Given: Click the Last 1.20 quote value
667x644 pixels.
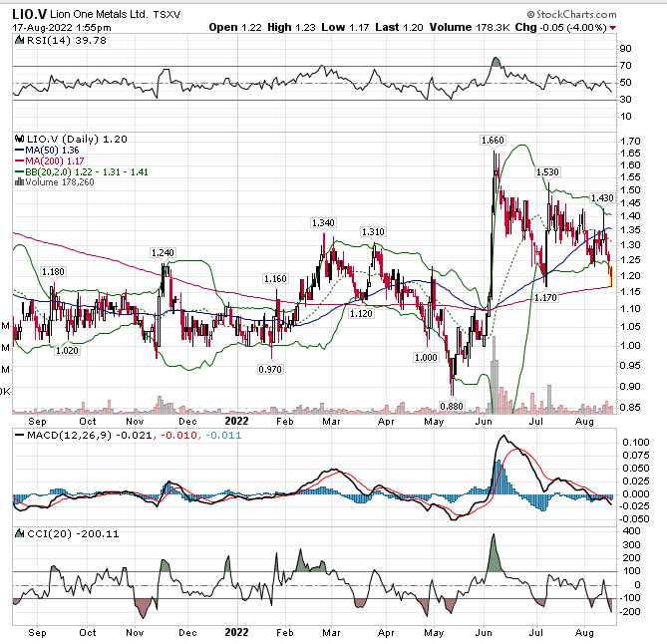Looking at the screenshot, I should pos(399,28).
